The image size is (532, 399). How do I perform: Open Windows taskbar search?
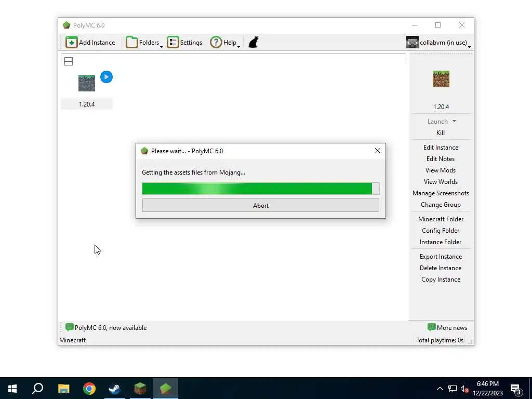pyautogui.click(x=37, y=389)
